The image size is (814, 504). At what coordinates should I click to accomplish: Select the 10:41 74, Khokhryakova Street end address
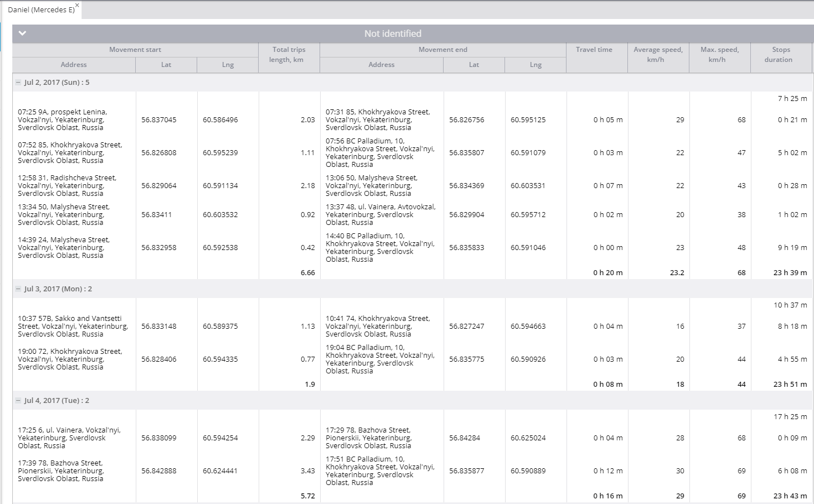(x=378, y=327)
